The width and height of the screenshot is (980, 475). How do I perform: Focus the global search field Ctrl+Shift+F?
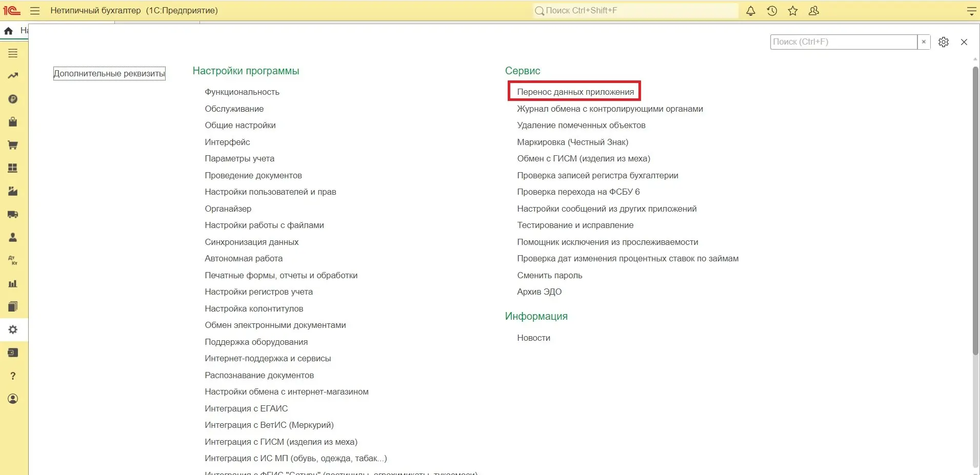click(x=635, y=11)
